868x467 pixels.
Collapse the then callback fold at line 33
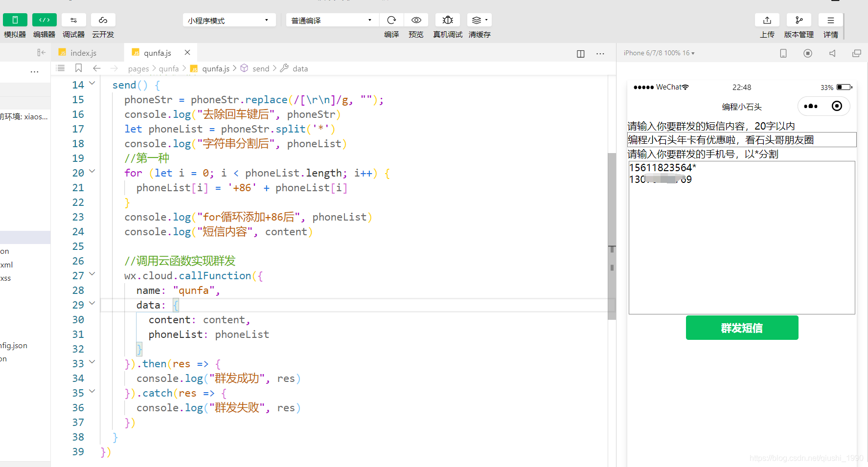pyautogui.click(x=92, y=362)
